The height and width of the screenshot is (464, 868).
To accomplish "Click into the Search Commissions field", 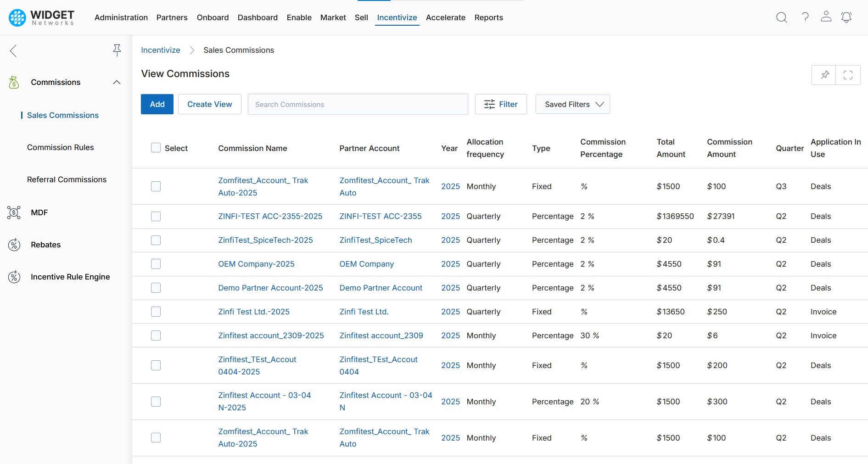I will click(x=358, y=104).
